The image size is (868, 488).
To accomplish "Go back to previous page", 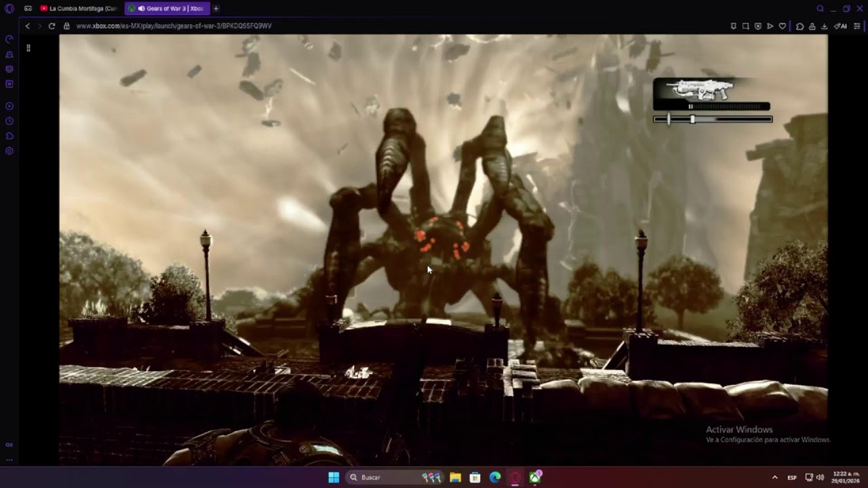I will tap(27, 26).
